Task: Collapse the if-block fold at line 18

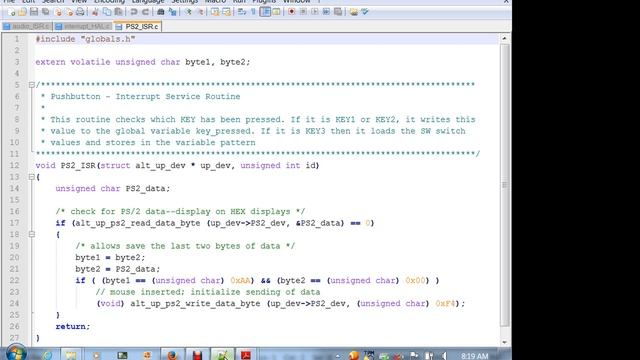Action: [31, 234]
